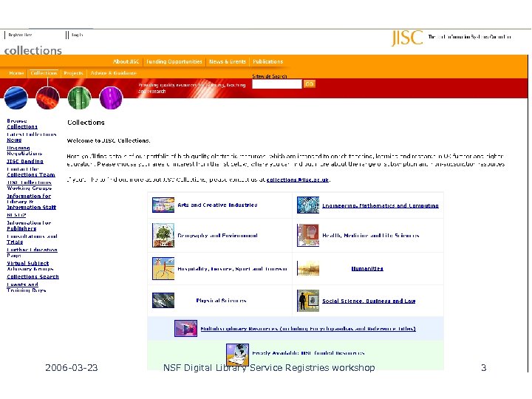Open Multidisciplinary Resources text link

(x=308, y=328)
